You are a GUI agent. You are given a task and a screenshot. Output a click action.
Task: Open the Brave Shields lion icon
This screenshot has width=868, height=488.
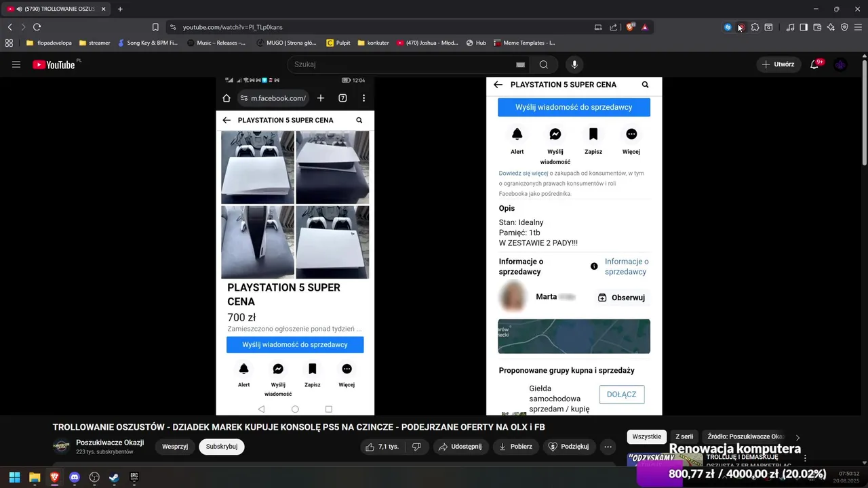[630, 27]
